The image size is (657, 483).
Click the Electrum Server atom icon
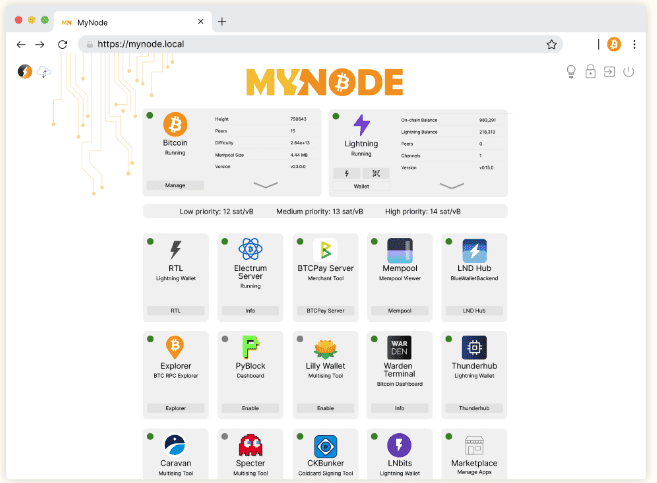click(250, 249)
